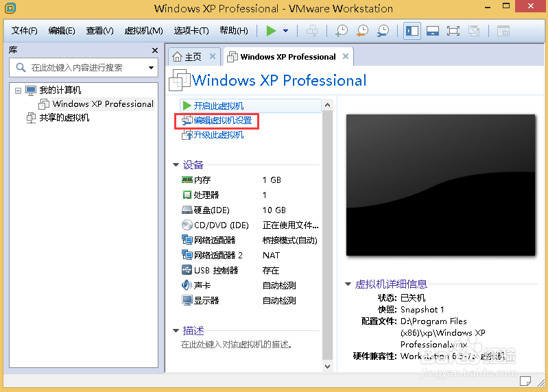Click the console view toolbar icon
This screenshot has width=548, height=392.
503,31
